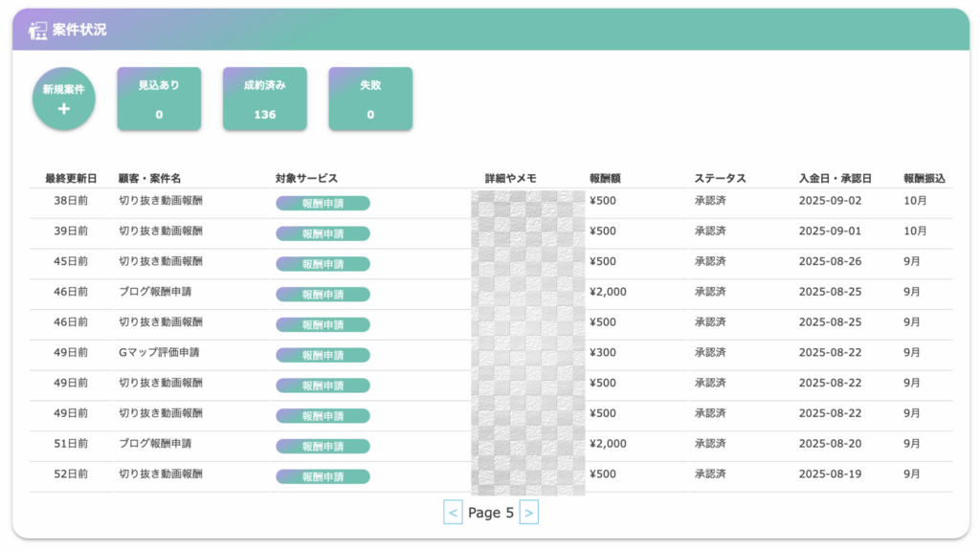The height and width of the screenshot is (551, 980).
Task: Click 報酬申請 badge in 51日前 row
Action: 323,447
